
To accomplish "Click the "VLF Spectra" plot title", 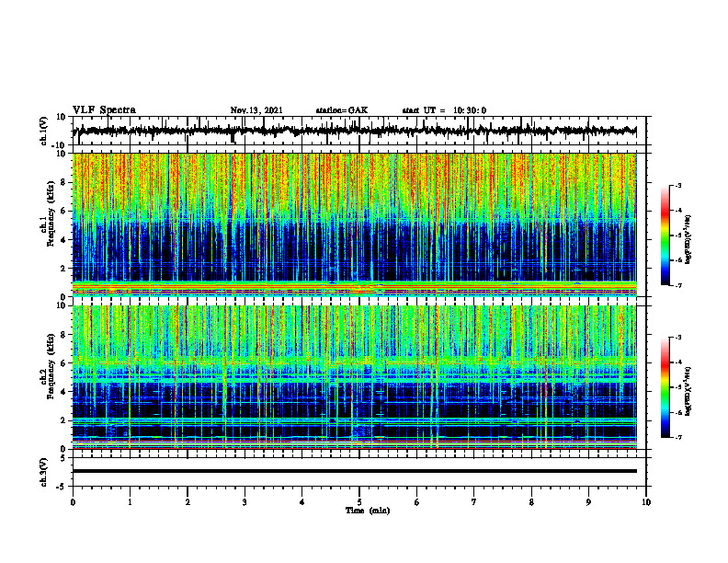I will (x=104, y=109).
